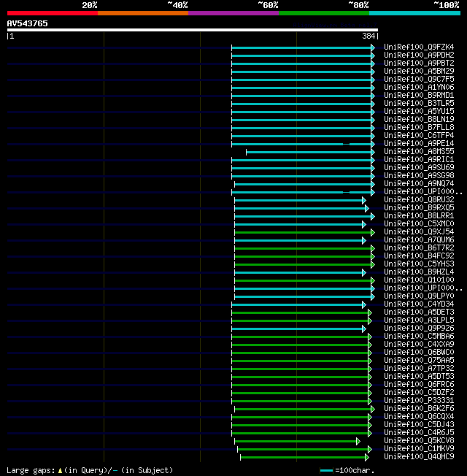Select label UniRef100_B9RMD1

pyautogui.click(x=419, y=96)
